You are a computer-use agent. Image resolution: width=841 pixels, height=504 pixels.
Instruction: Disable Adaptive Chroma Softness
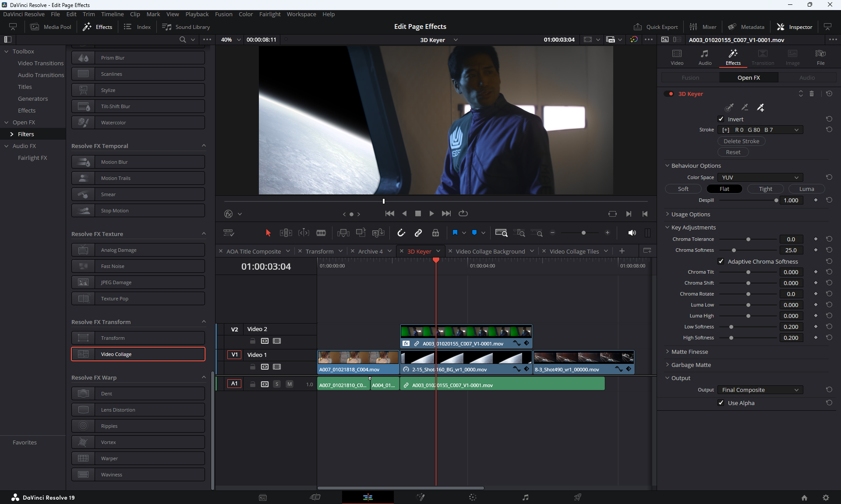(721, 261)
